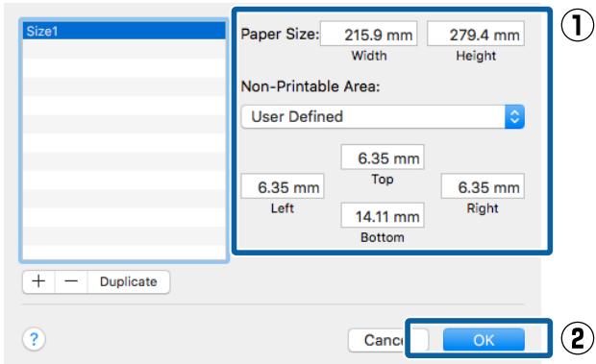Click the Paper Size label
Image resolution: width=596 pixels, height=364 pixels.
(280, 35)
